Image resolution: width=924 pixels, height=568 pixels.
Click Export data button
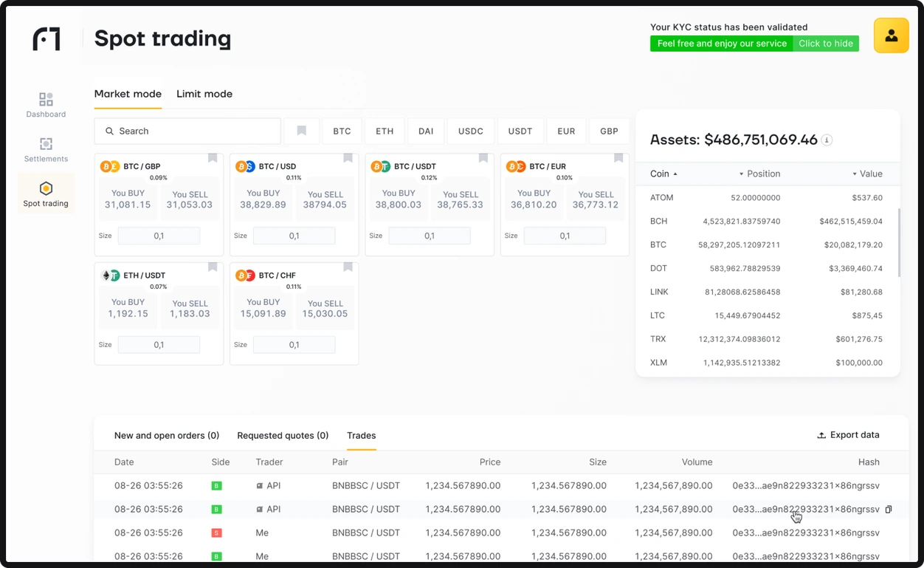[848, 435]
